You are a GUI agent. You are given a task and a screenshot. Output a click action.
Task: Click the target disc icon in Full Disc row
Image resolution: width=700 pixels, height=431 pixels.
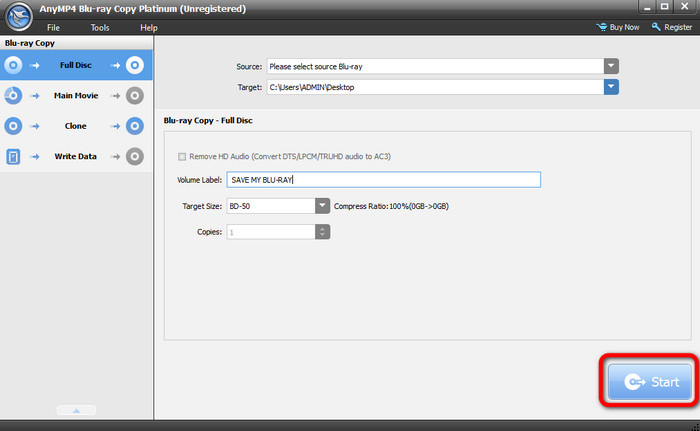click(x=134, y=65)
